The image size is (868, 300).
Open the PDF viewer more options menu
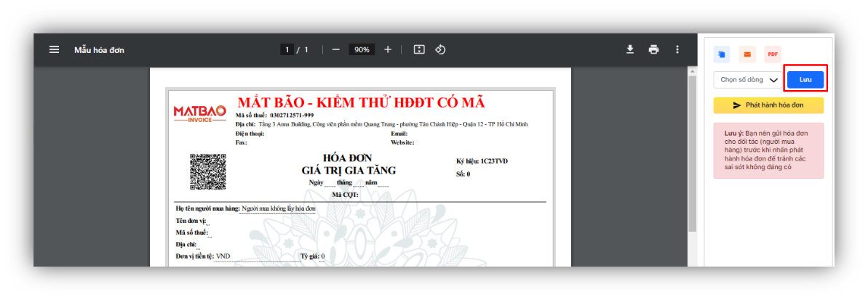[677, 49]
